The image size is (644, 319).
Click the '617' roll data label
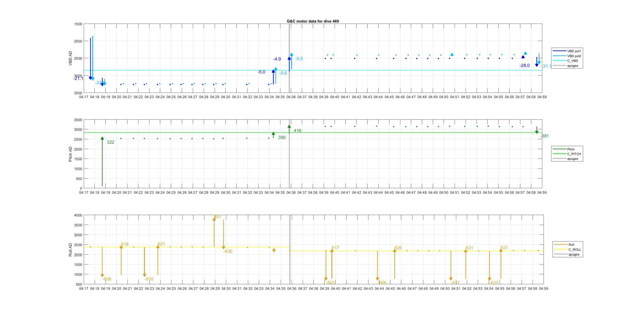(x=335, y=248)
